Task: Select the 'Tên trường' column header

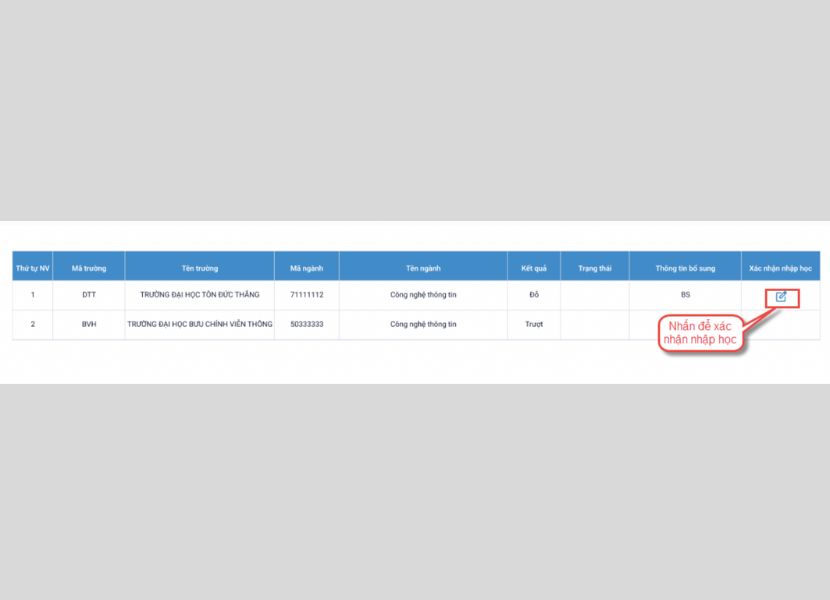Action: point(200,268)
